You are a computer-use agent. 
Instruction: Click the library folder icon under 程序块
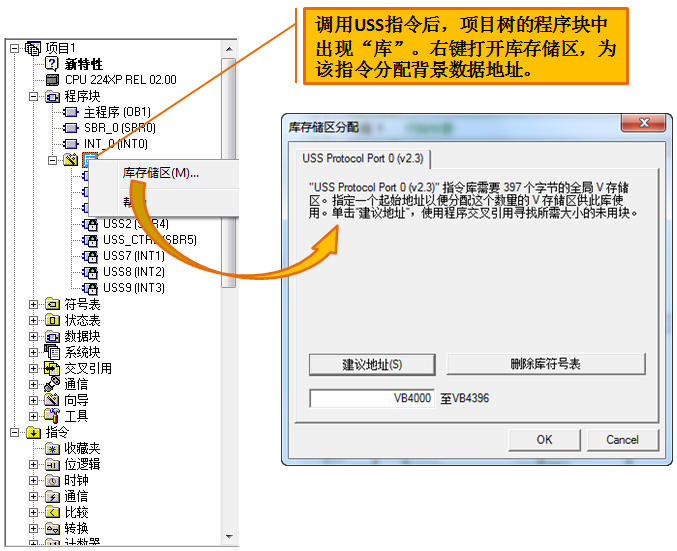[71, 160]
